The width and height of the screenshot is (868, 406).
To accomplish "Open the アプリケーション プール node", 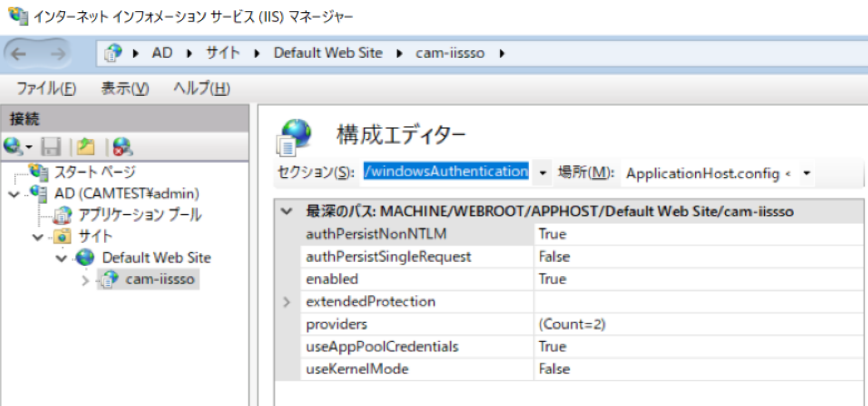I will [x=139, y=215].
